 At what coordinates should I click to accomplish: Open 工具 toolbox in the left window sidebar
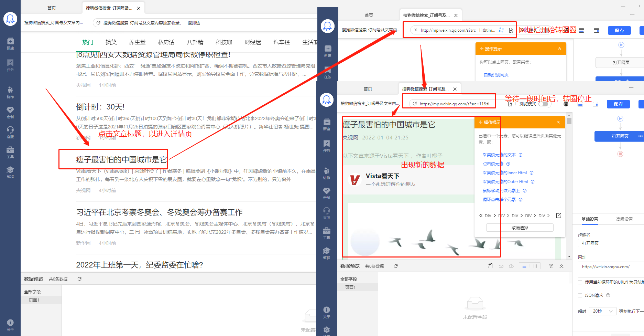[10, 152]
